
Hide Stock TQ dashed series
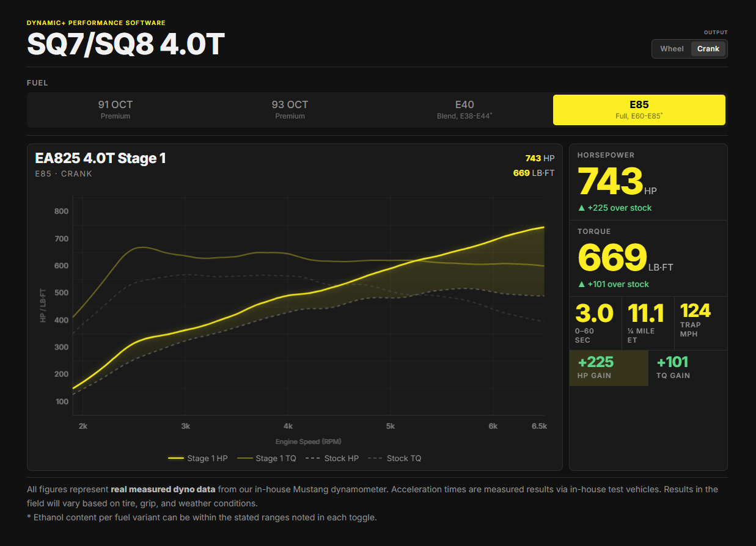394,458
